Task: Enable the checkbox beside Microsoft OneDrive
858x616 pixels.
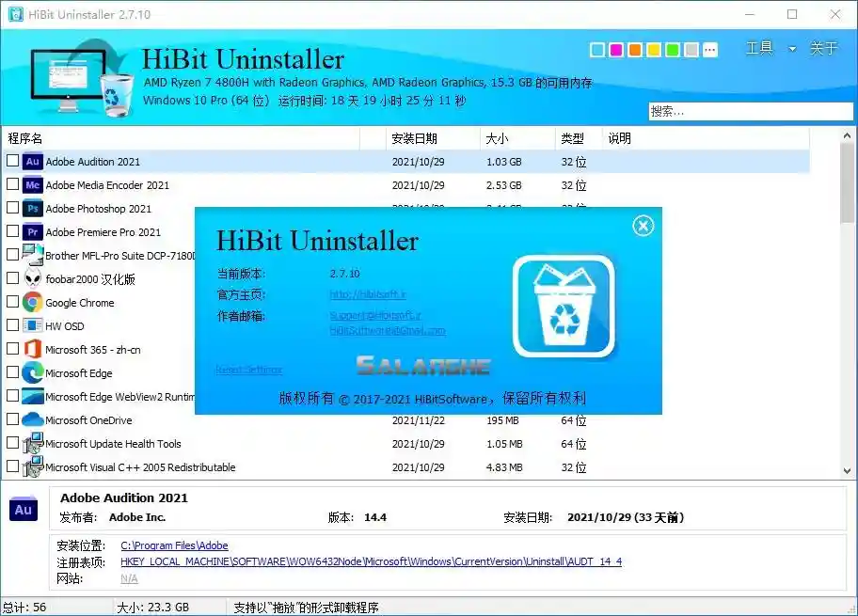Action: pyautogui.click(x=12, y=420)
